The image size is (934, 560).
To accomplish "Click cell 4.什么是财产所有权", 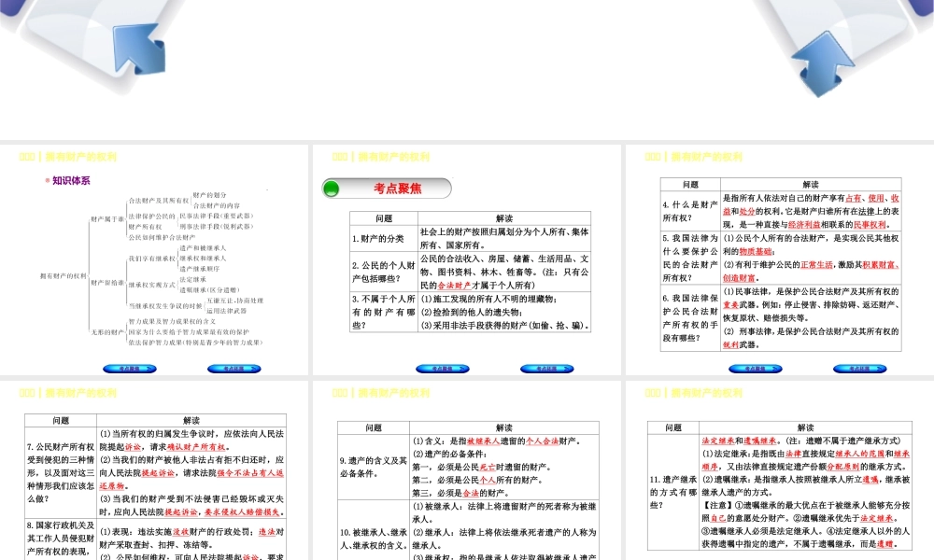I will tap(690, 211).
